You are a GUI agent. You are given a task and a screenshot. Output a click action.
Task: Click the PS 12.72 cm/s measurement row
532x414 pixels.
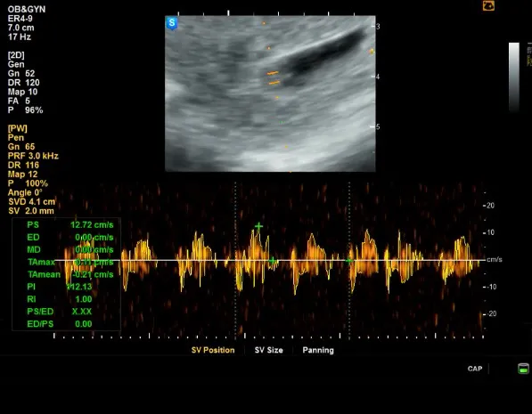70,224
